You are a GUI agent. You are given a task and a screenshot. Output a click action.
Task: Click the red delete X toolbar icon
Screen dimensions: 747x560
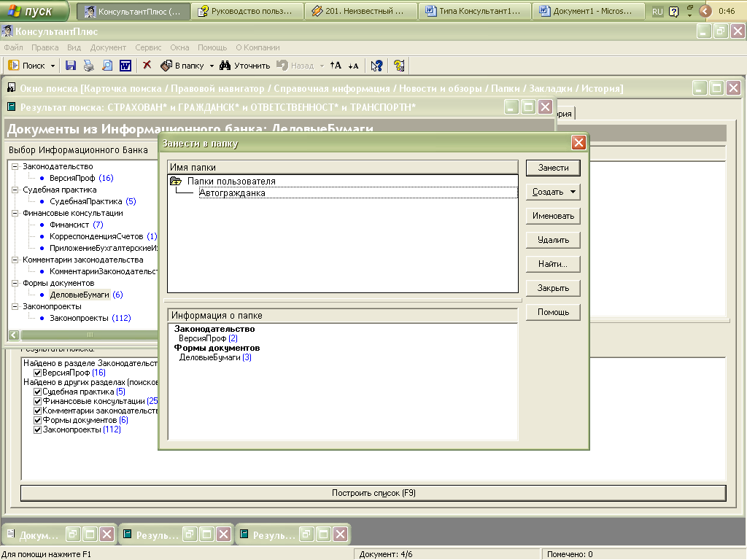(147, 65)
